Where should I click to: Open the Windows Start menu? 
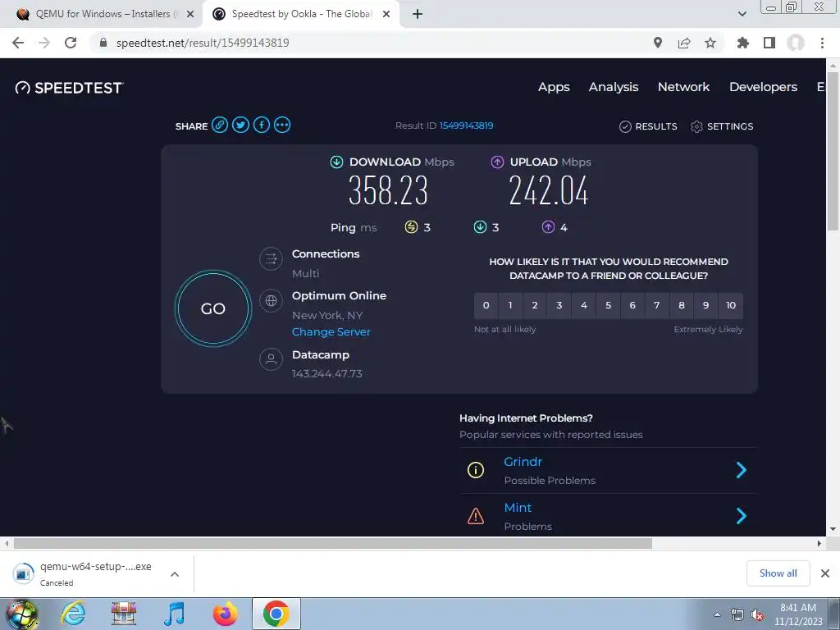22,614
